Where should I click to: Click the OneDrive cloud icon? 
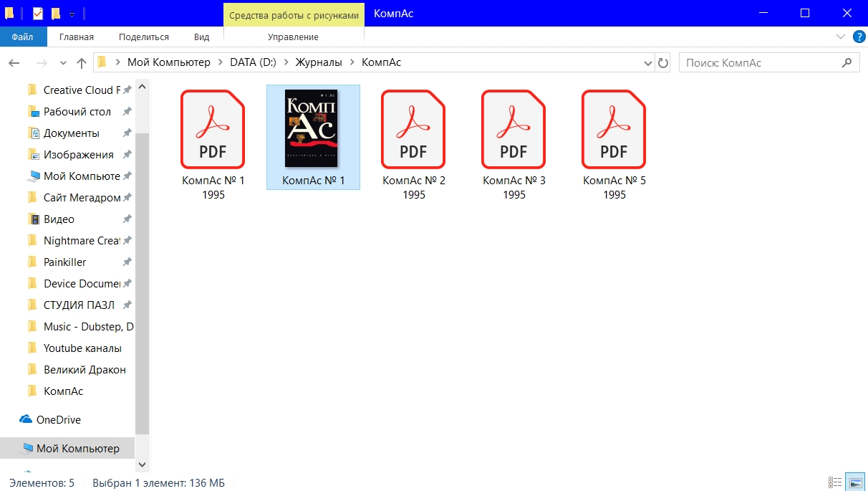click(26, 419)
